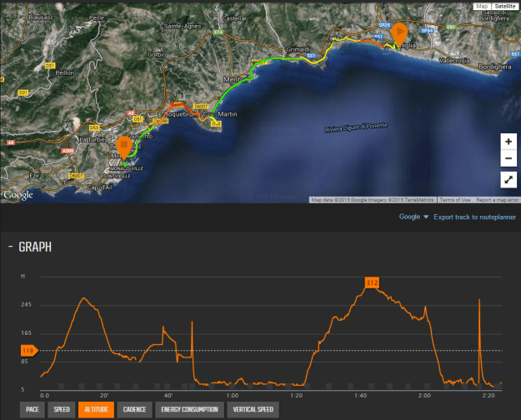Click the 312 peak altitude marker
Screen dimensions: 521x420
pyautogui.click(x=372, y=283)
